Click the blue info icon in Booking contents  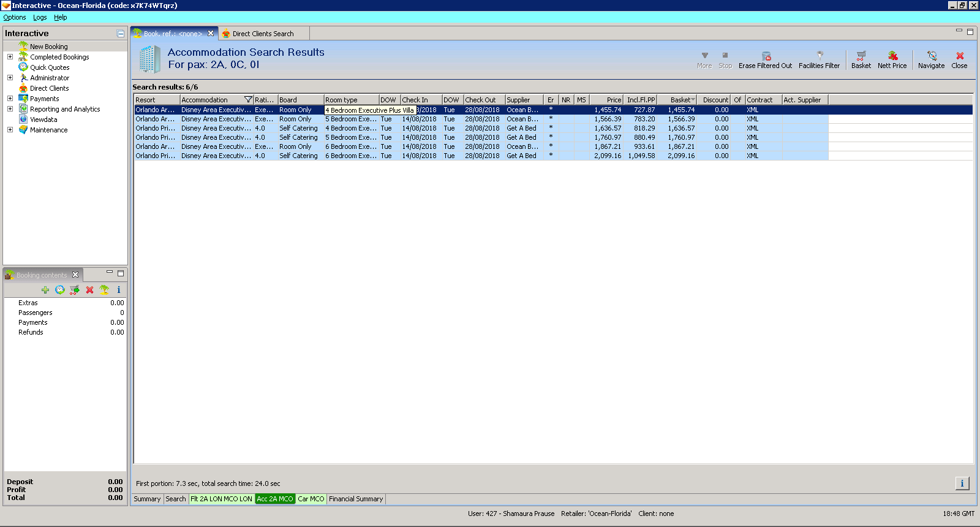click(119, 290)
